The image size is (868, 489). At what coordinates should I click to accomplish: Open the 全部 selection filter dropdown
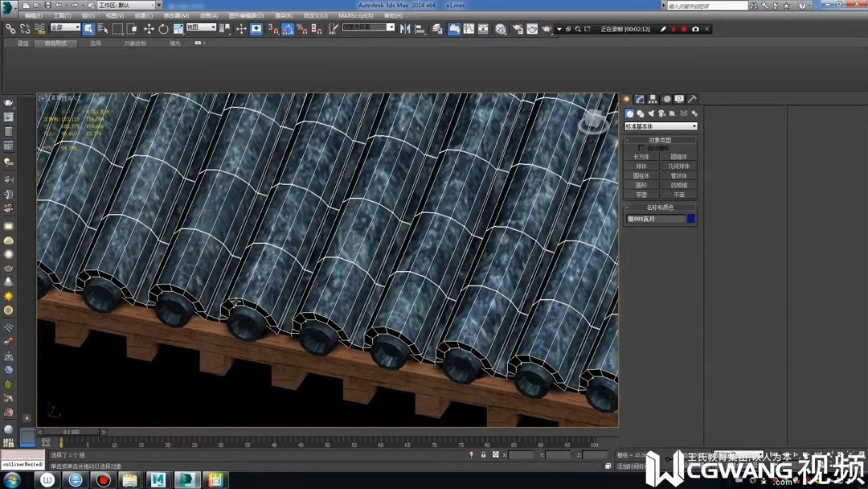(65, 27)
